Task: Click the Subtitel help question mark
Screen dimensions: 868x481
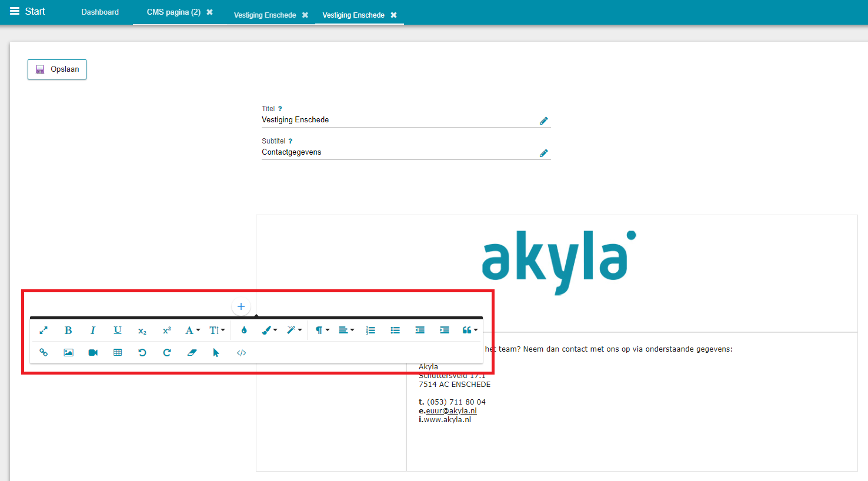Action: [291, 141]
